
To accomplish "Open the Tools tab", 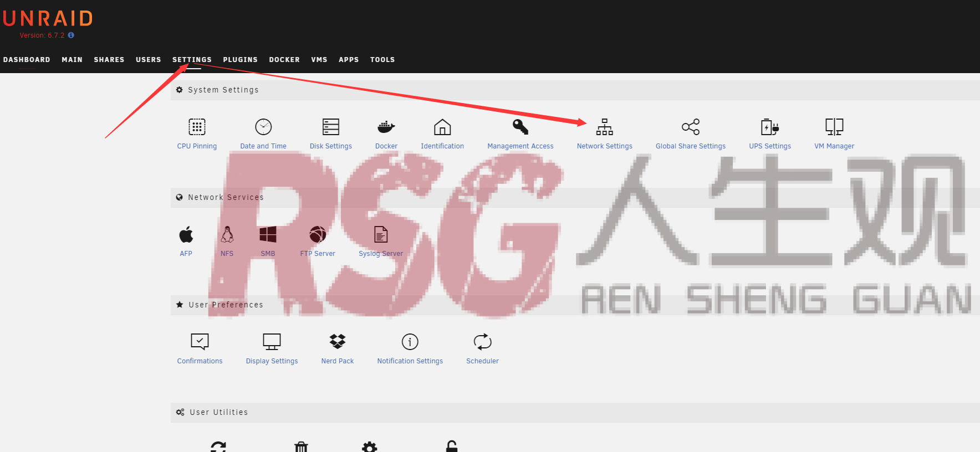I will click(382, 60).
